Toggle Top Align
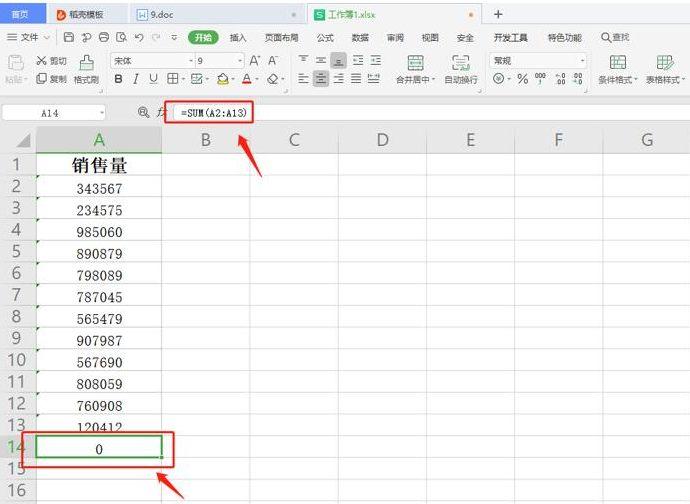Image resolution: width=690 pixels, height=504 pixels. click(303, 60)
